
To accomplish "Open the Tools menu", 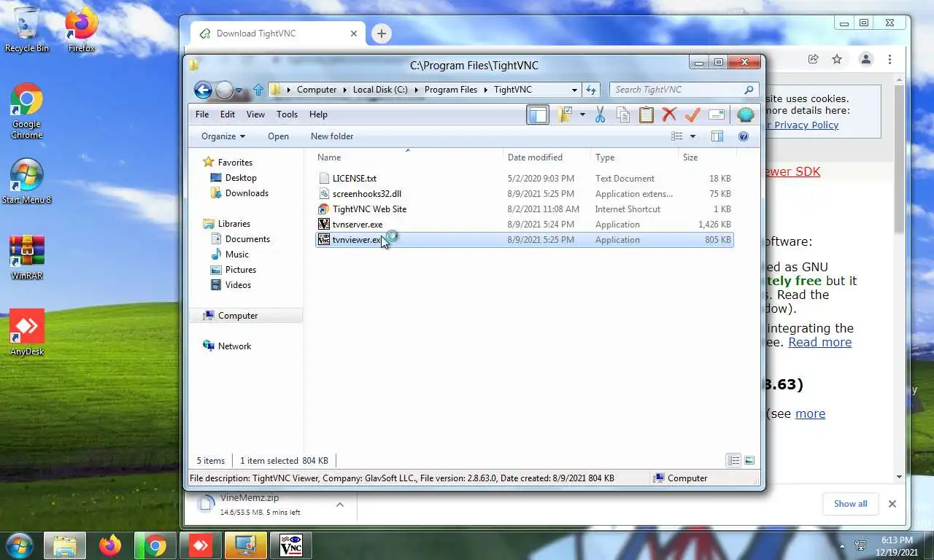I will coord(287,114).
